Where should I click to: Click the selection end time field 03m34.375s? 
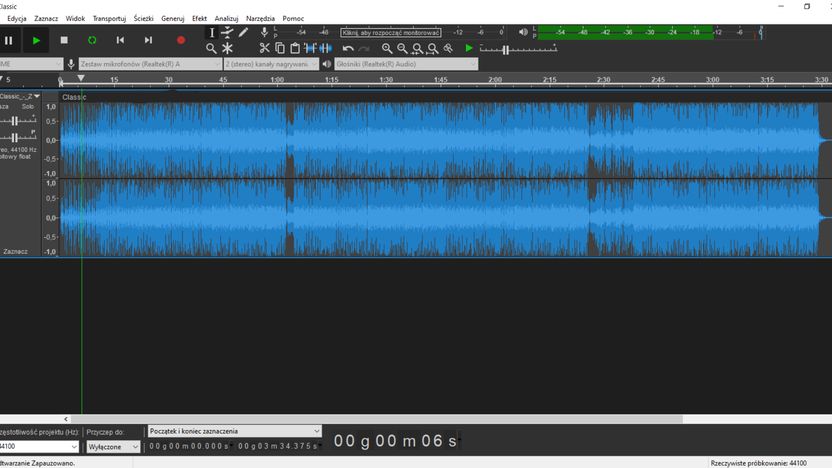click(x=278, y=446)
